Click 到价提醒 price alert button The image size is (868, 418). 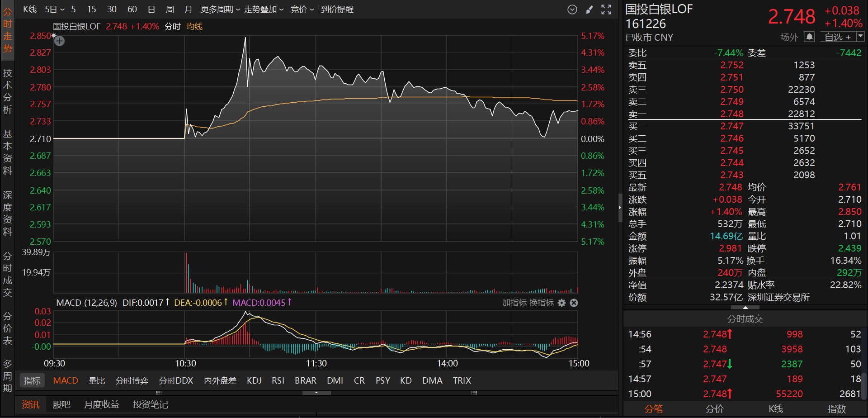click(337, 9)
